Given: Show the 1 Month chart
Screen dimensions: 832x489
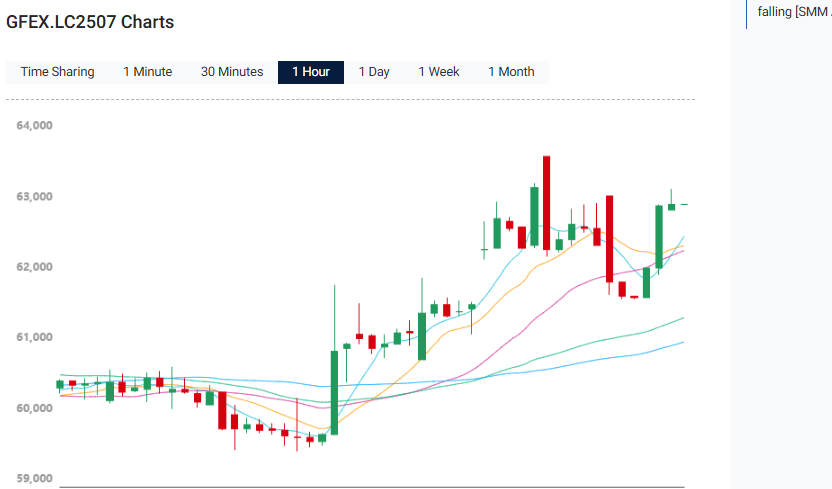Looking at the screenshot, I should pyautogui.click(x=511, y=72).
